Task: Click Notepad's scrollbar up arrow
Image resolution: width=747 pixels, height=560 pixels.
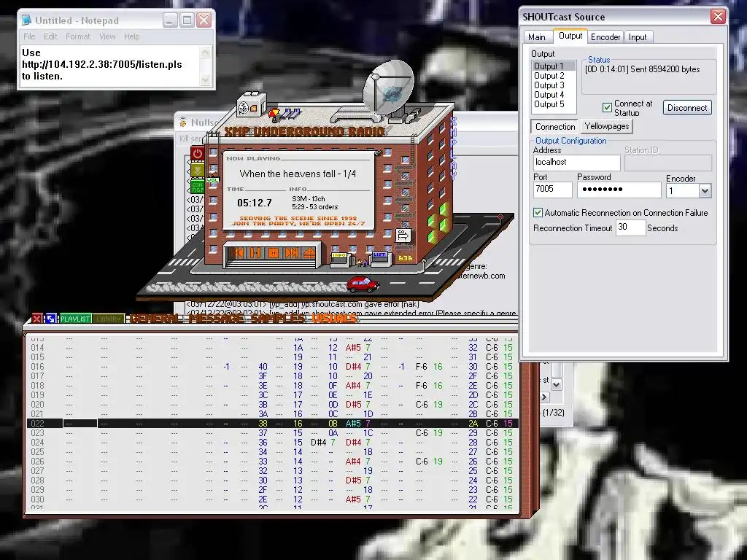Action: 205,52
